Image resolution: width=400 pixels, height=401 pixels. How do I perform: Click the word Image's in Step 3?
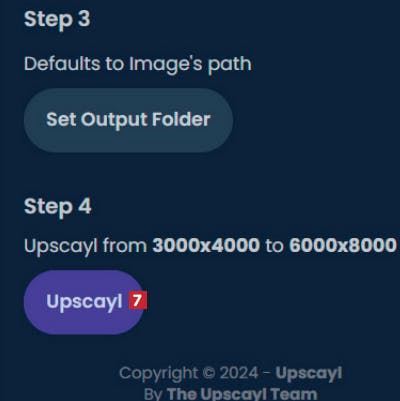166,64
